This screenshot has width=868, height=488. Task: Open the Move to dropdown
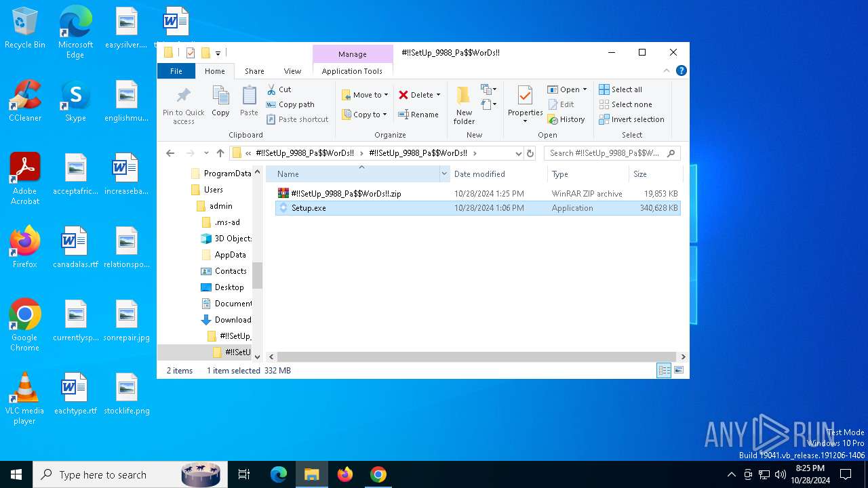coord(365,95)
